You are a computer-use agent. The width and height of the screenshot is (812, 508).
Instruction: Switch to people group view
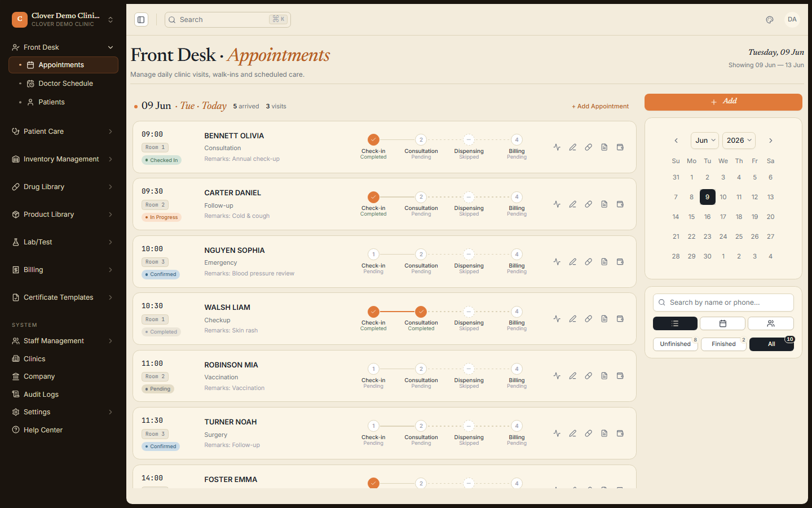point(771,323)
